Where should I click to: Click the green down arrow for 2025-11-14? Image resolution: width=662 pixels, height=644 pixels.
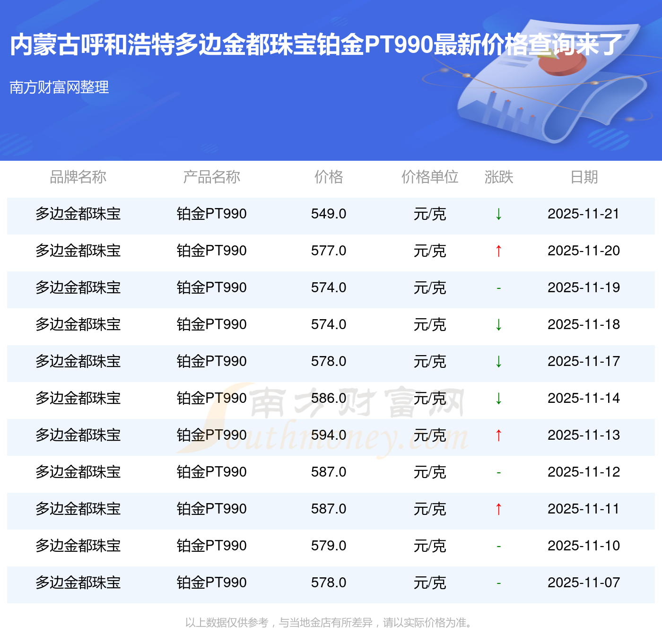tap(498, 399)
